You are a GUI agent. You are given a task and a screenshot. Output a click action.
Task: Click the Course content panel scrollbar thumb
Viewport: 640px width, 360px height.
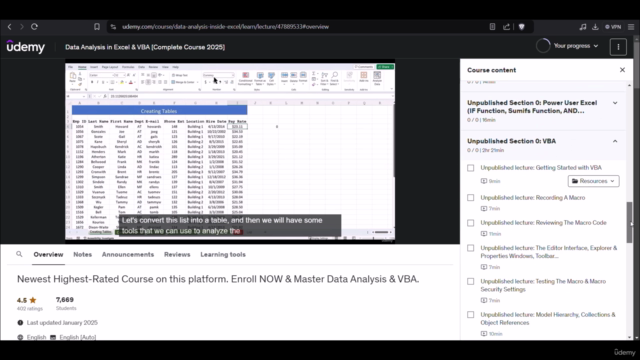629,222
